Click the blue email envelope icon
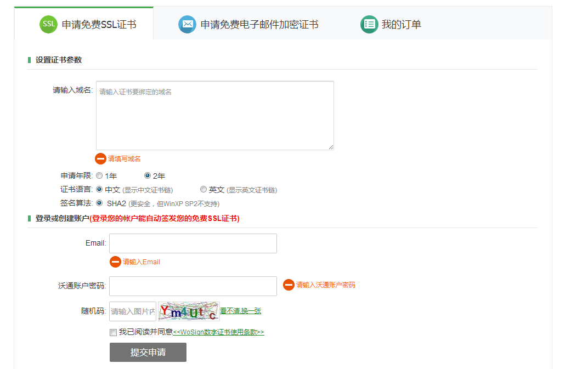Image resolution: width=588 pixels, height=369 pixels. click(x=187, y=24)
